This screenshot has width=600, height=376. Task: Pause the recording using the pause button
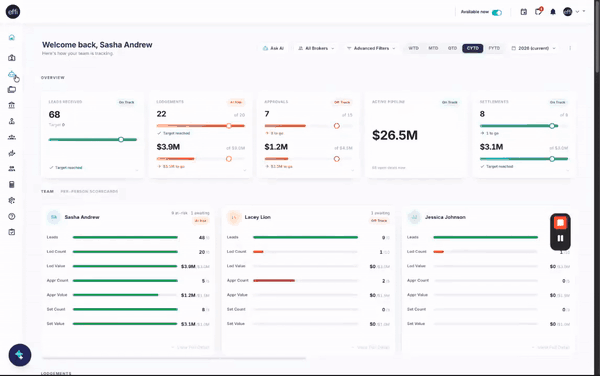coord(560,238)
